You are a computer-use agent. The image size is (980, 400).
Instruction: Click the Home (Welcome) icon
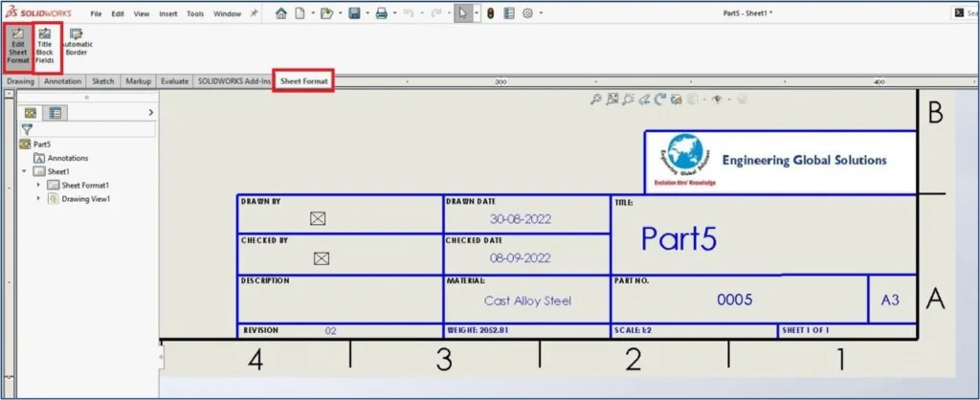coord(281,13)
